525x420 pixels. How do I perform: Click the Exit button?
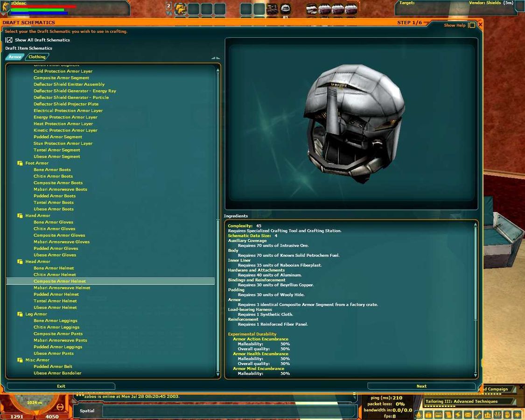[x=61, y=386]
